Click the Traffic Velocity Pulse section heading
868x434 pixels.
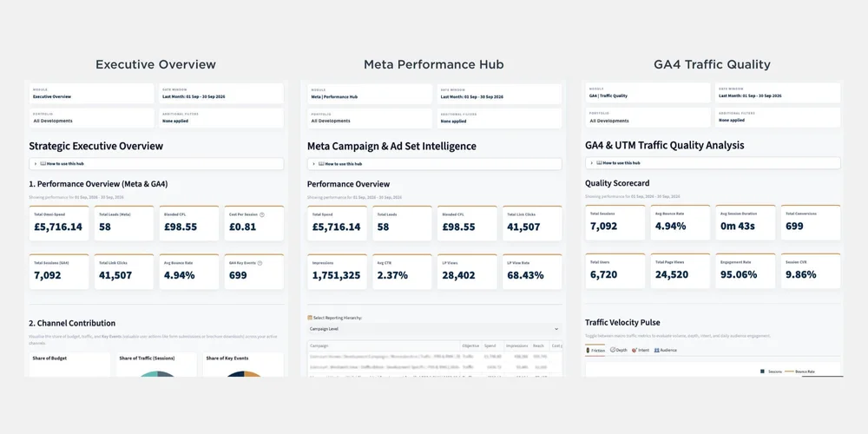(622, 322)
